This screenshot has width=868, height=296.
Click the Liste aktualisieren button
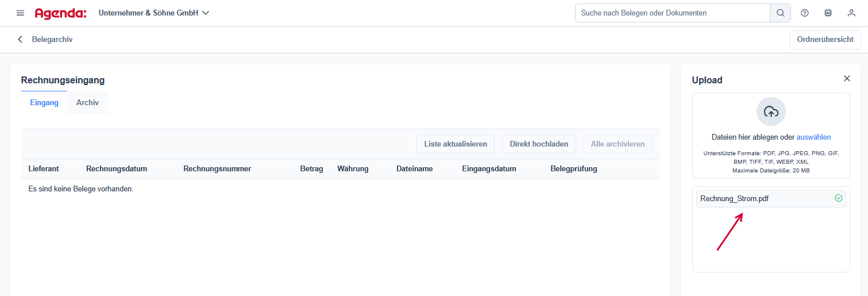[x=455, y=144]
